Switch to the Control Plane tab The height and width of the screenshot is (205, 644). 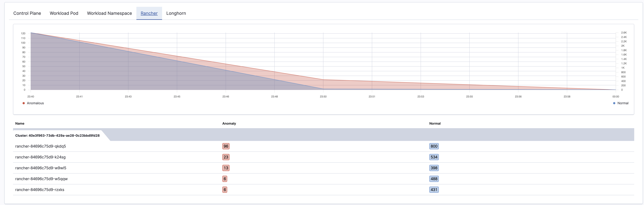[x=27, y=13]
